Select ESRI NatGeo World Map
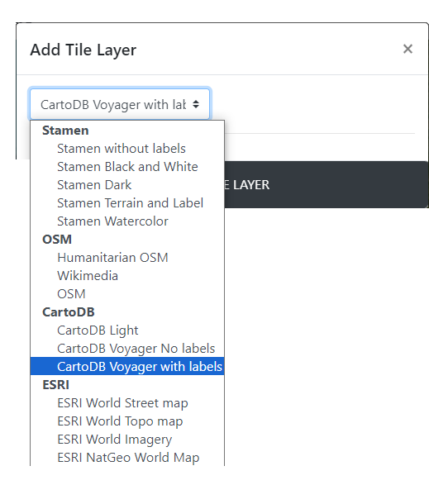Viewport: 429px width, 504px height. [x=127, y=458]
